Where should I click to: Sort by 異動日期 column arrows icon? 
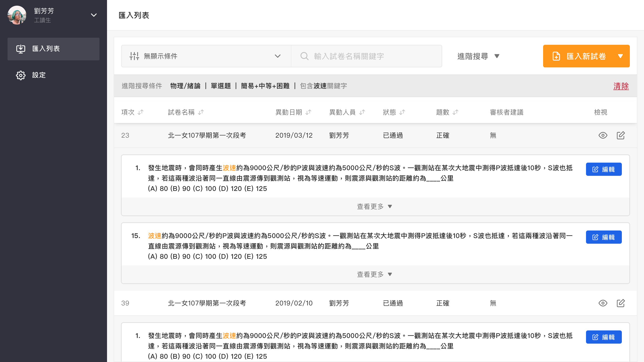click(308, 112)
